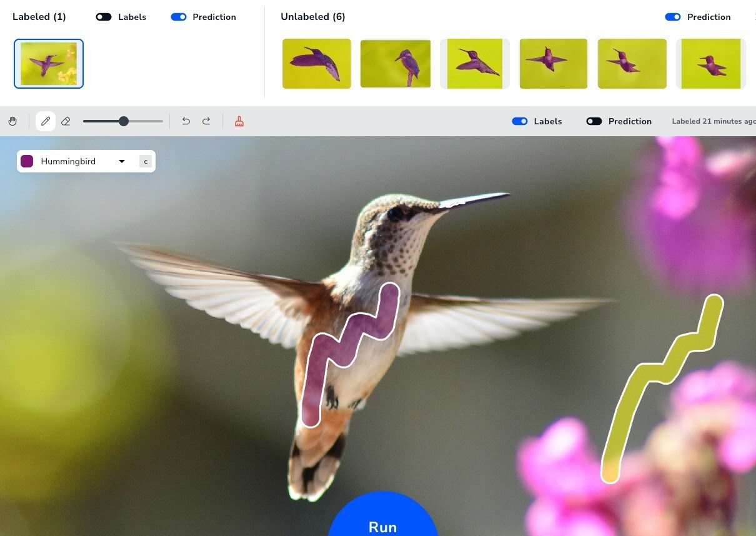
Task: Select the hand pan tool
Action: (x=12, y=121)
